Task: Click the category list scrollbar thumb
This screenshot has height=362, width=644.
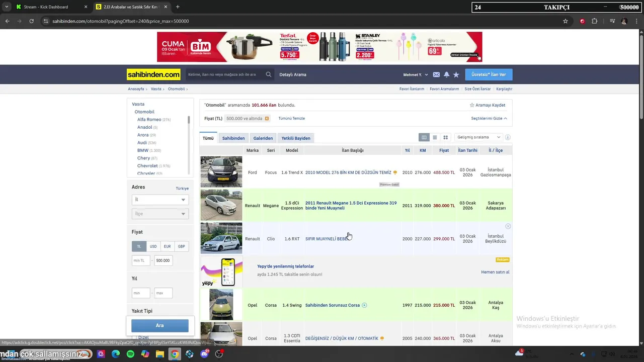Action: click(189, 120)
